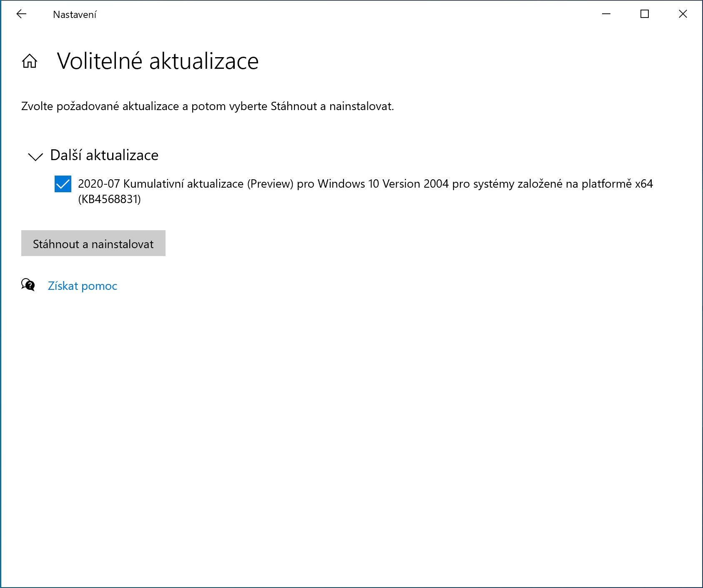
Task: Minimize the Nastavení window
Action: (x=606, y=14)
